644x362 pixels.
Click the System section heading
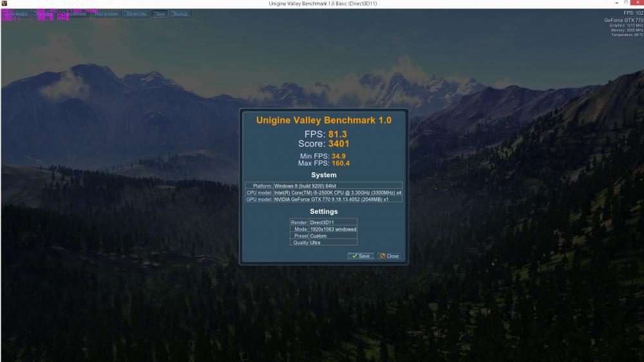324,175
